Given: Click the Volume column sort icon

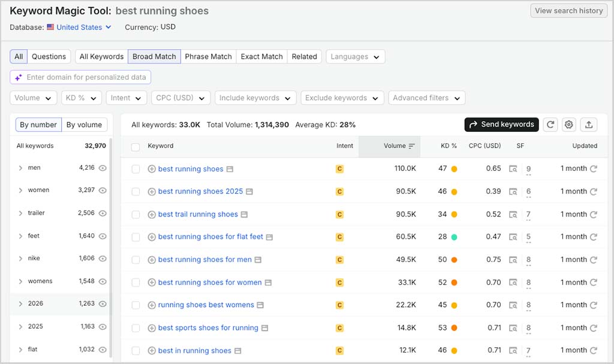Looking at the screenshot, I should click(x=411, y=146).
